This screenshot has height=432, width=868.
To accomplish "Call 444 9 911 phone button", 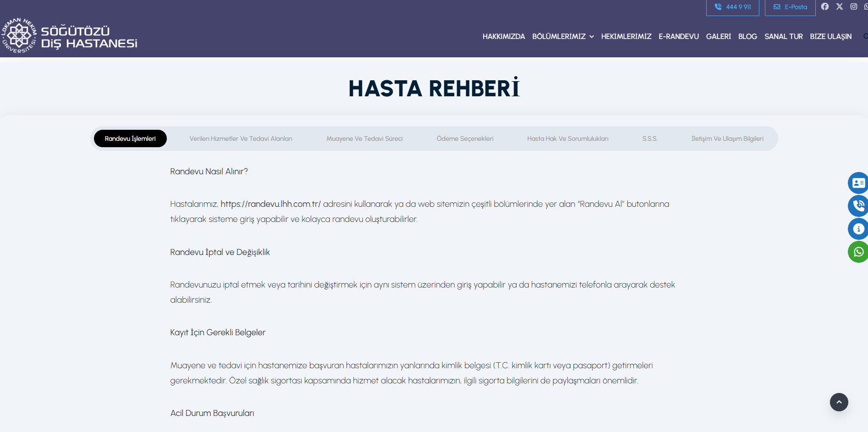I will pos(732,7).
